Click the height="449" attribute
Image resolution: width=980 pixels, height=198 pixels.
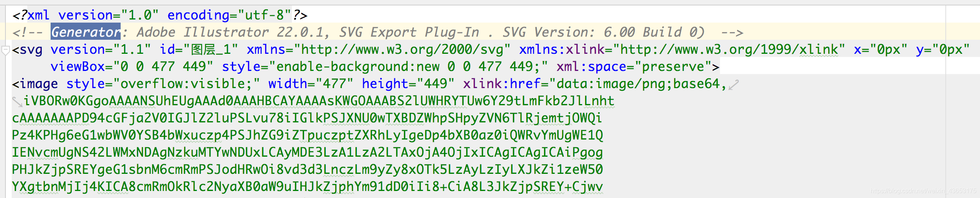[408, 84]
